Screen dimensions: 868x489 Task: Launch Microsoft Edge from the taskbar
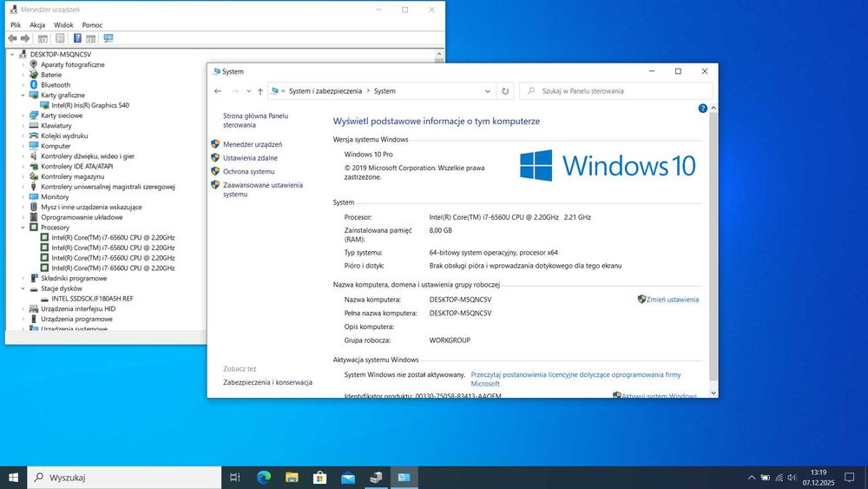(x=264, y=478)
